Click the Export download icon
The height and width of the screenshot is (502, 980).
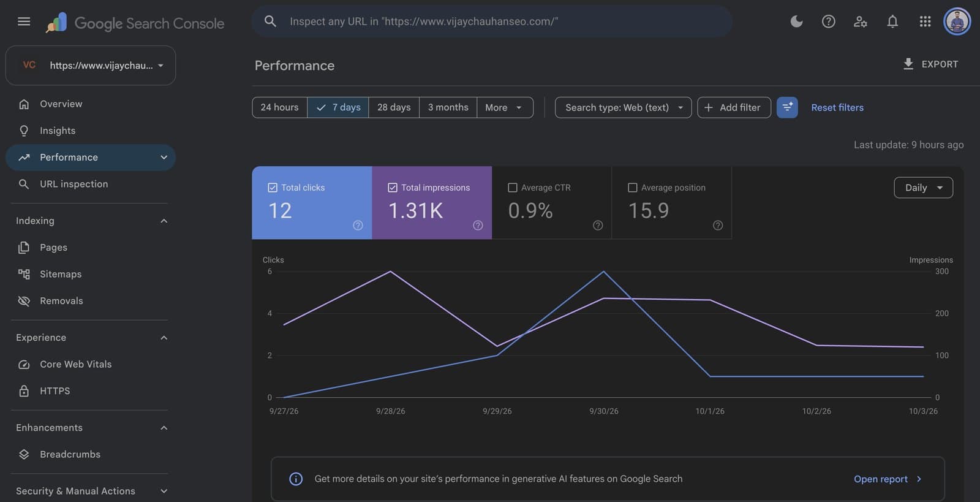pyautogui.click(x=908, y=64)
